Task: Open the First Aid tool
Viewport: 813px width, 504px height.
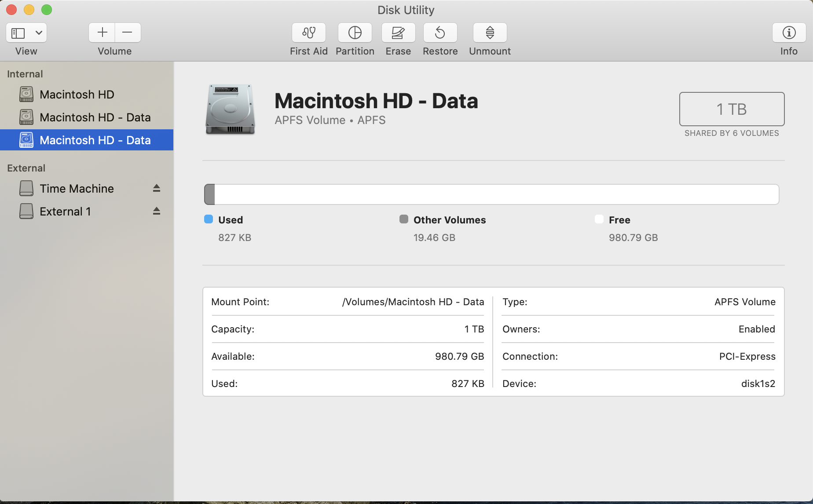Action: click(308, 33)
